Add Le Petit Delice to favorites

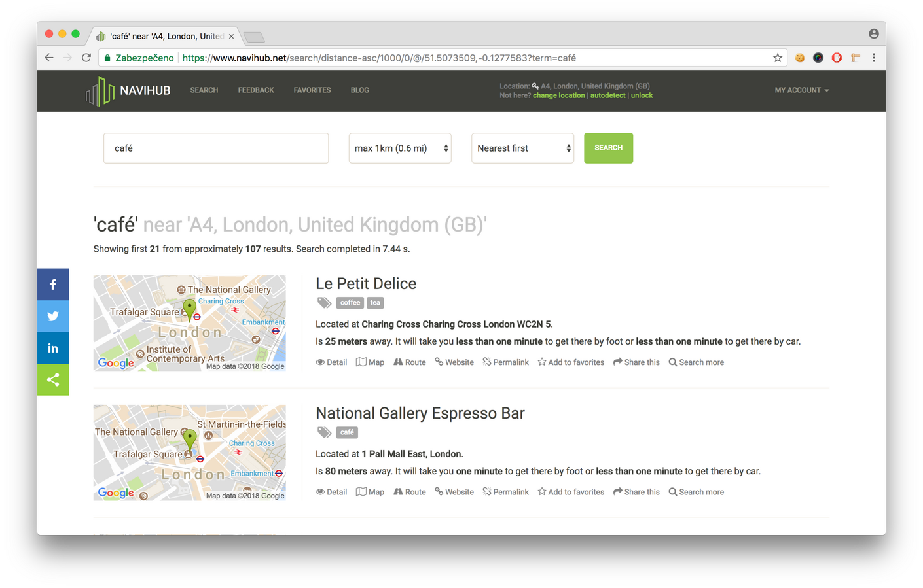pyautogui.click(x=571, y=362)
